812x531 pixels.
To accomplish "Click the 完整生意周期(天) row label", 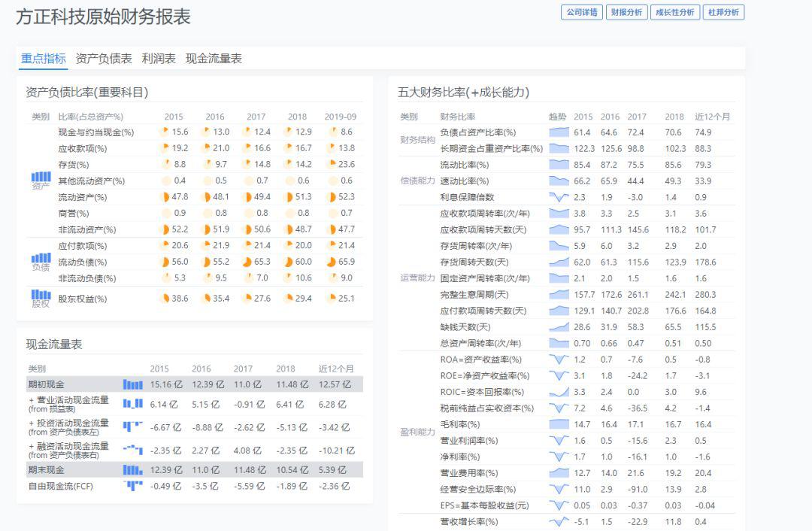I will 474,295.
